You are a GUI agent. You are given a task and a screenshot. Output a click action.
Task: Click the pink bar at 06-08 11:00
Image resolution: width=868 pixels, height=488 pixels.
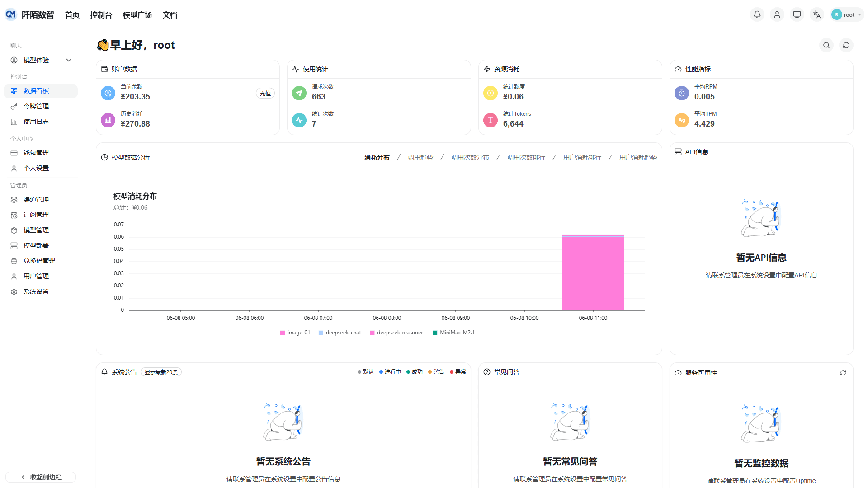[x=593, y=273]
